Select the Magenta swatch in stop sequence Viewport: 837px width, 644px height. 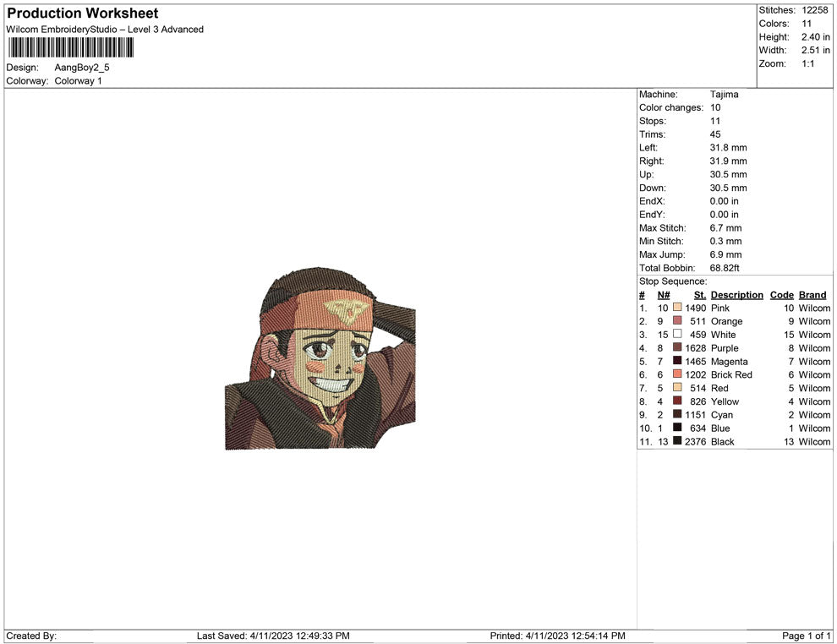click(x=677, y=361)
